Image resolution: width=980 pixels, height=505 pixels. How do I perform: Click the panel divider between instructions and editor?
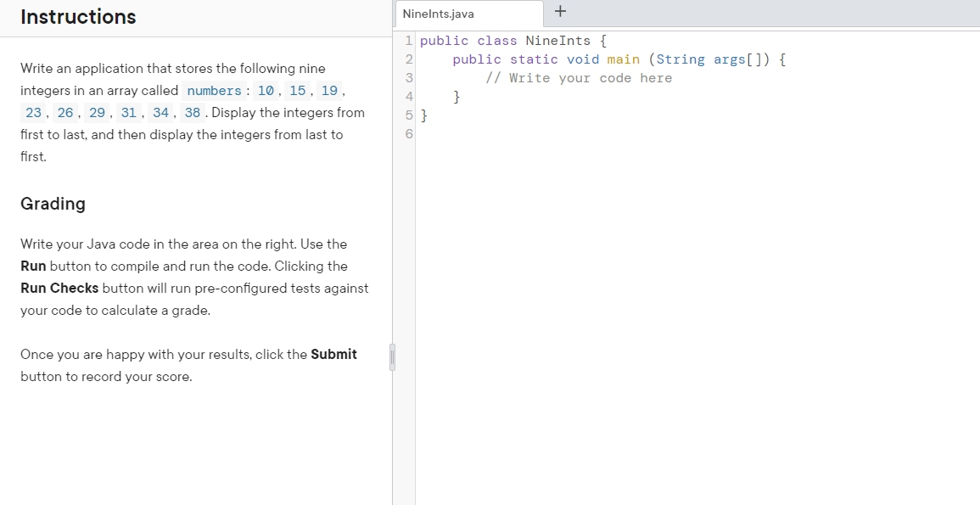(x=392, y=357)
